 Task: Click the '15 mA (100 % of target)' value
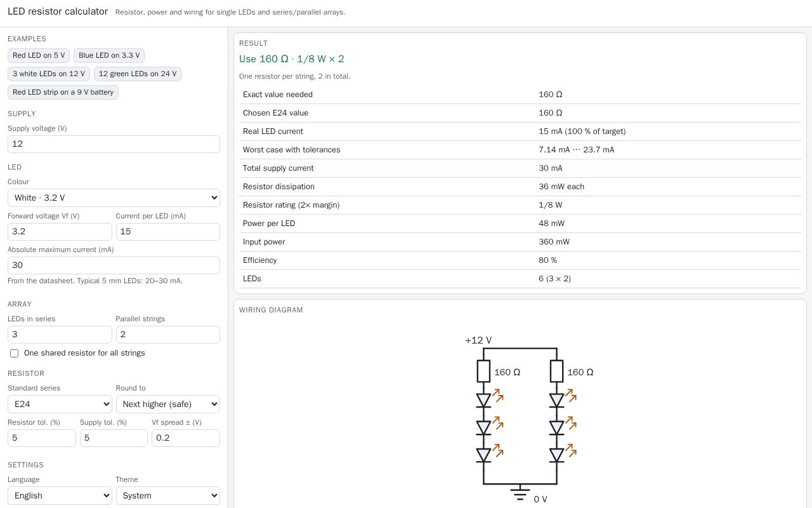coord(582,131)
